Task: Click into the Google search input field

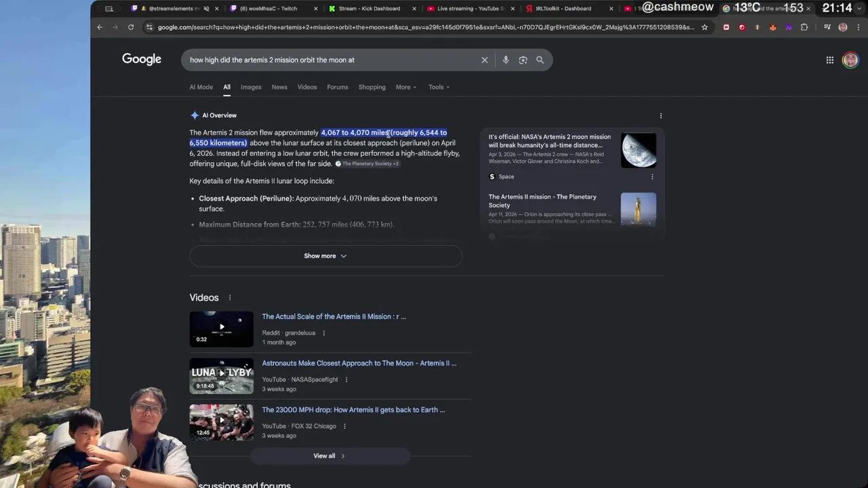Action: [x=332, y=60]
